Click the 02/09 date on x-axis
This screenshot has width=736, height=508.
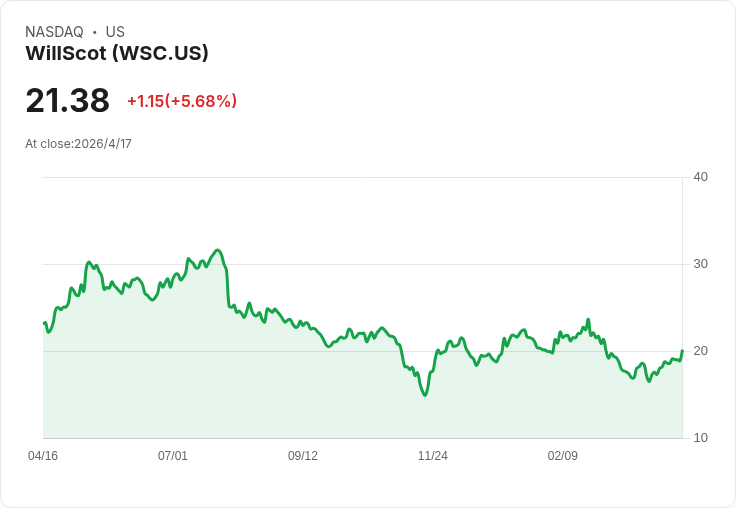click(x=562, y=455)
